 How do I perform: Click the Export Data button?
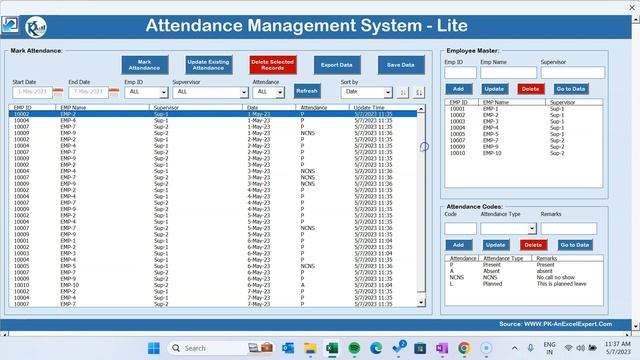pos(337,65)
